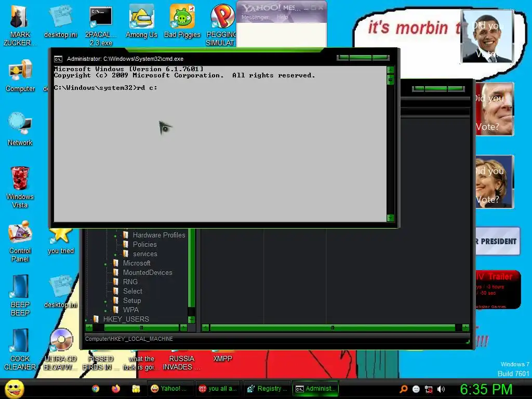Expand the HKEY_USERS registry hive
Screen dimensions: 532x399
86,320
